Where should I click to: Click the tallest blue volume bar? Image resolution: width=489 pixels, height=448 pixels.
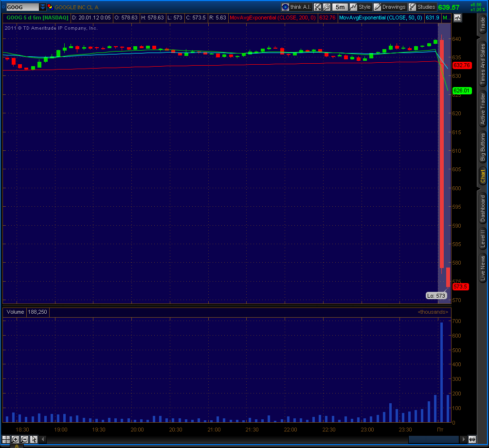pyautogui.click(x=442, y=372)
